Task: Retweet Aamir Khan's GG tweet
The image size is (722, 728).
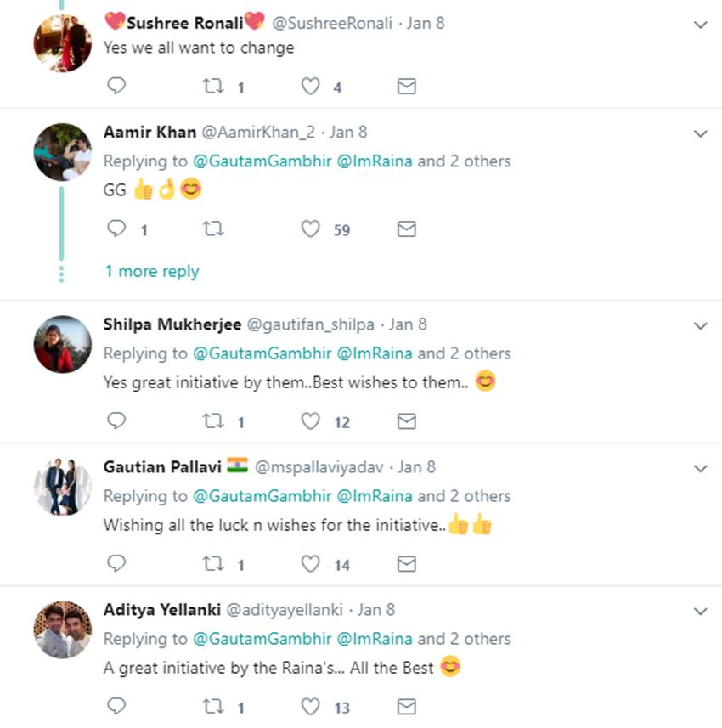Action: coord(213,229)
